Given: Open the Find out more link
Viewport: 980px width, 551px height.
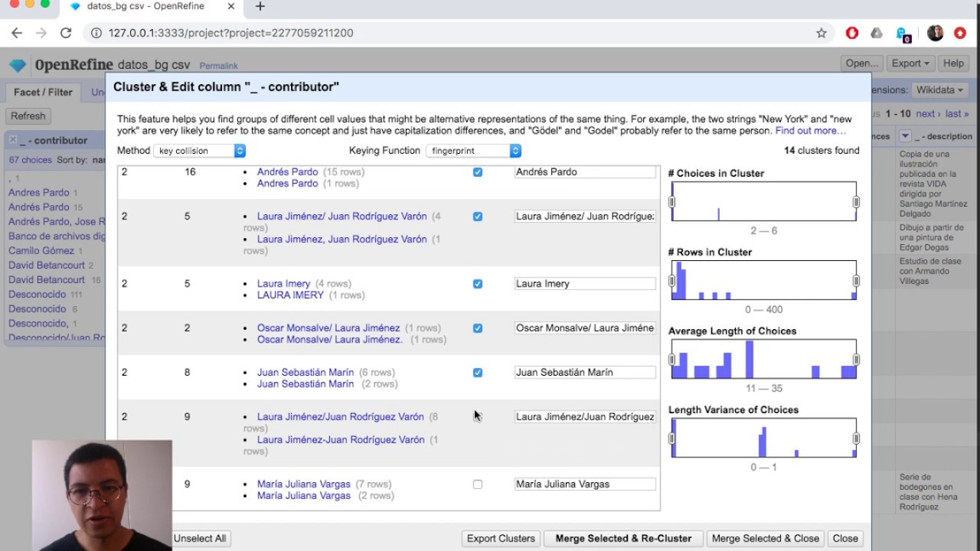Looking at the screenshot, I should [x=810, y=130].
